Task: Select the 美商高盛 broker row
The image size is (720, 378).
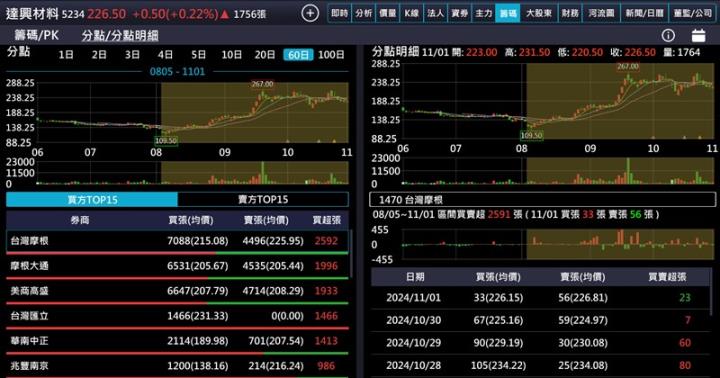Action: [177, 291]
